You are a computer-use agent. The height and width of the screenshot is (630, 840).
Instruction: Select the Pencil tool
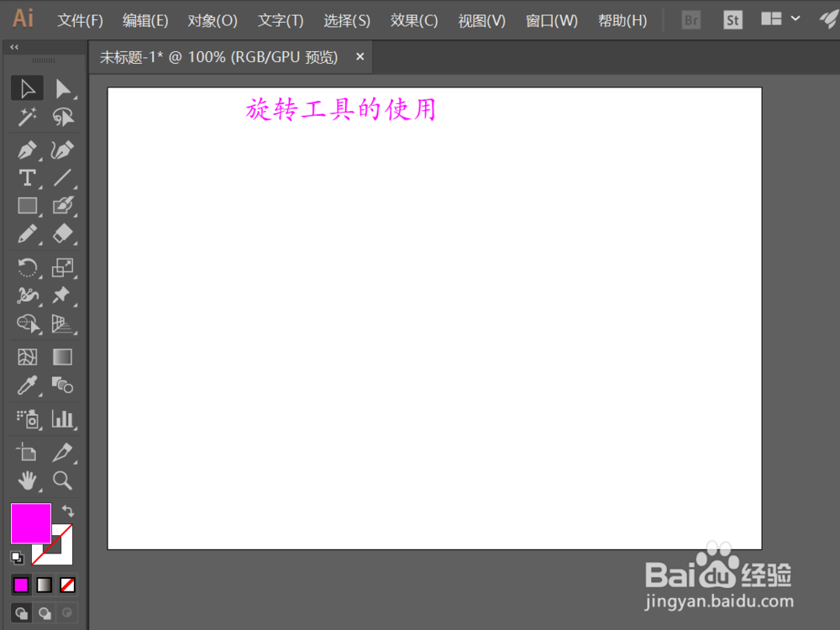point(27,234)
